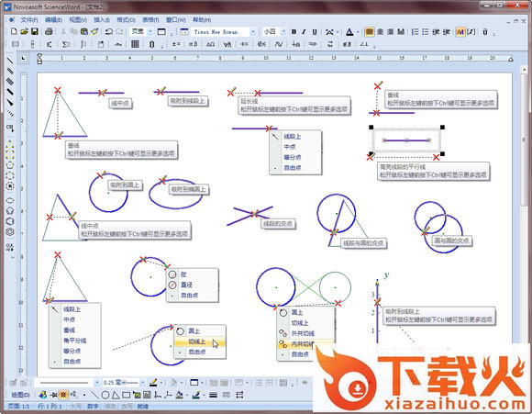Open Greek lowercase alpha-beta symbols

click(x=193, y=44)
